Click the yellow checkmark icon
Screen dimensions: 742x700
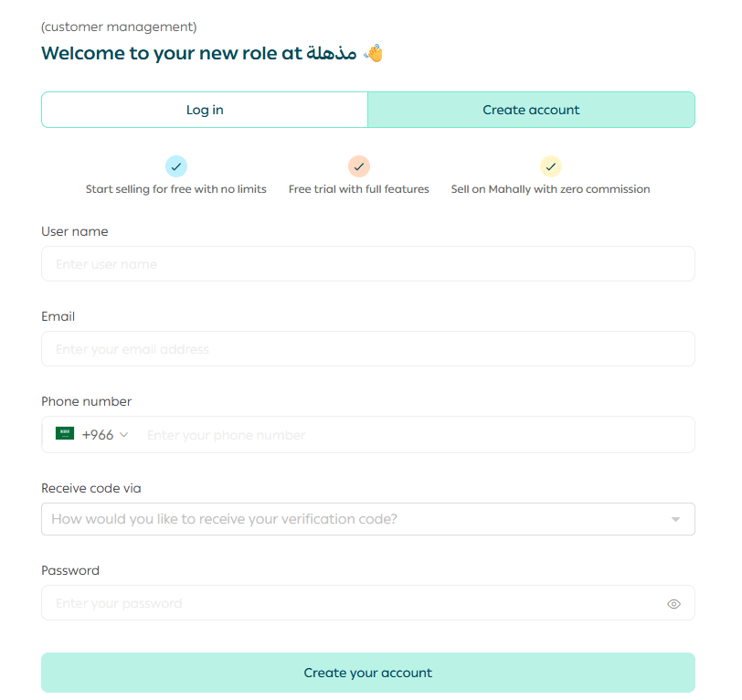tap(550, 166)
